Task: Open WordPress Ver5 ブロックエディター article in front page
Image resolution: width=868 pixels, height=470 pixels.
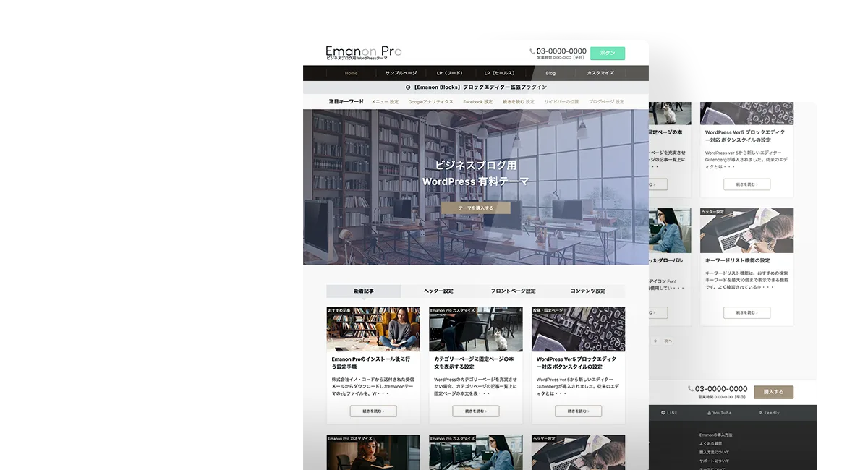Action: [576, 363]
